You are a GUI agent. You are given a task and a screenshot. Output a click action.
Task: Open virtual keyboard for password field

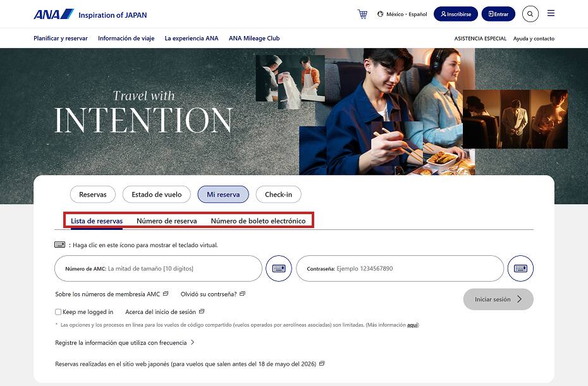click(x=520, y=268)
